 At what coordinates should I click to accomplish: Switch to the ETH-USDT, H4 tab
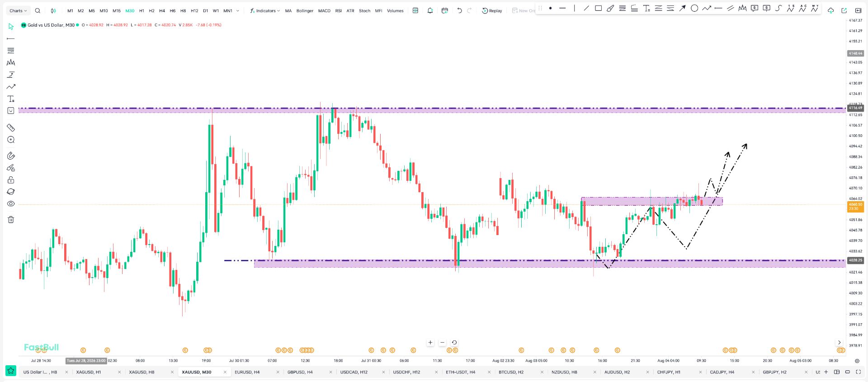pos(461,372)
